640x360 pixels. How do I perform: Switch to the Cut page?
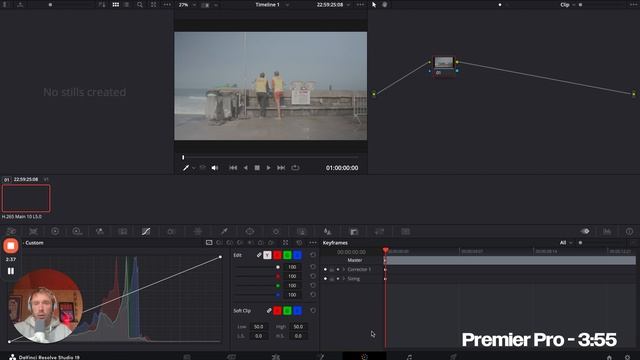click(x=231, y=357)
